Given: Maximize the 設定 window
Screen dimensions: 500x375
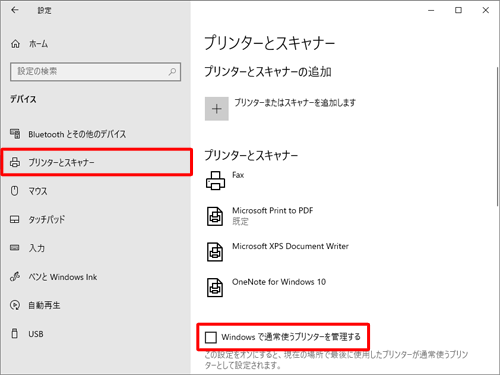Looking at the screenshot, I should (x=458, y=10).
